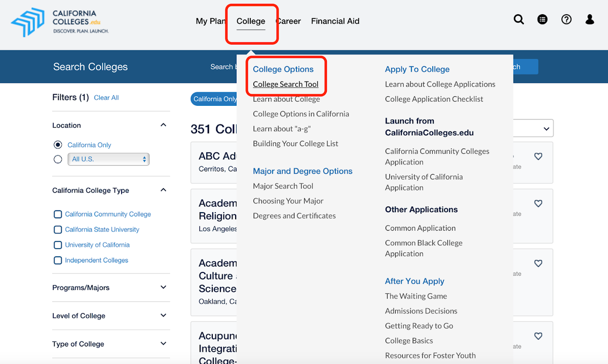Enable the University of California filter

[x=57, y=245]
